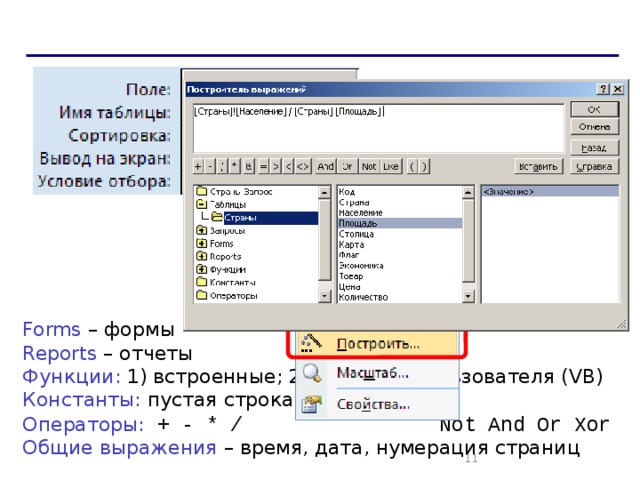Click the minus operator button
Image resolution: width=640 pixels, height=480 pixels.
(x=210, y=167)
